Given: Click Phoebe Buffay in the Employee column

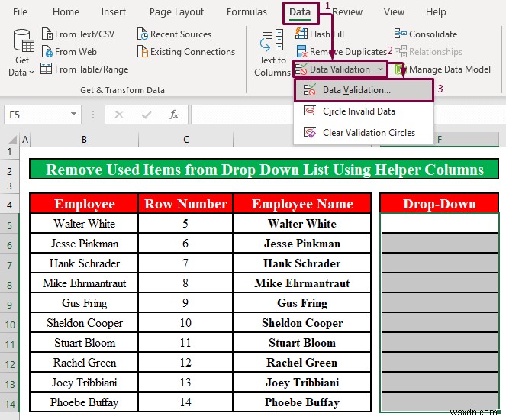Looking at the screenshot, I should (84, 402).
